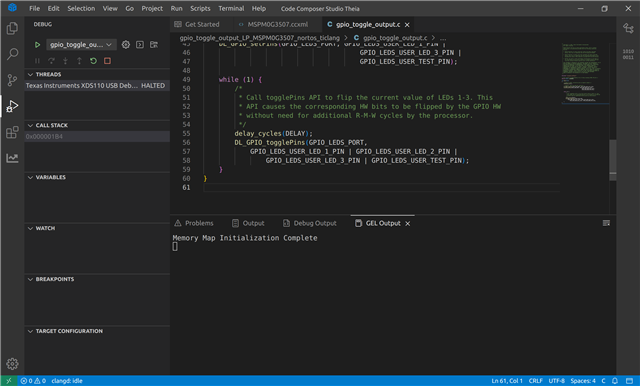
Task: Click the Pause debug control
Action: [37, 61]
